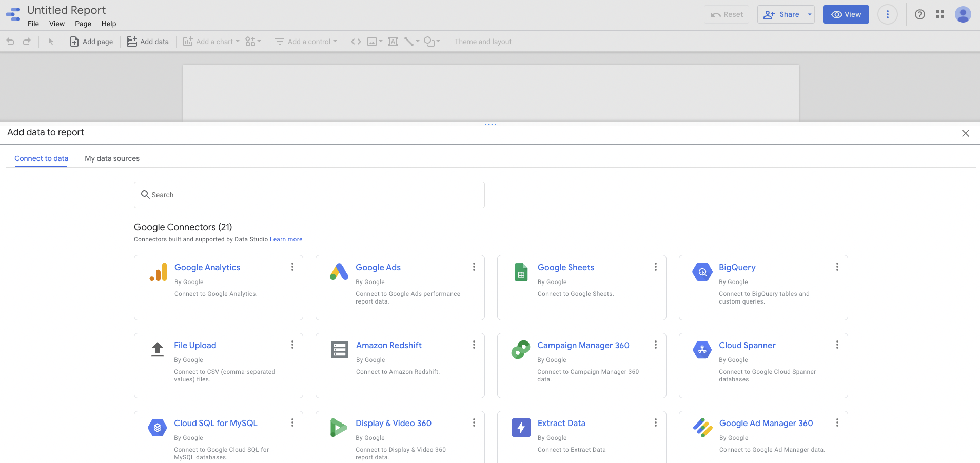Open the Google apps grid icon
The width and height of the screenshot is (980, 463).
point(940,14)
